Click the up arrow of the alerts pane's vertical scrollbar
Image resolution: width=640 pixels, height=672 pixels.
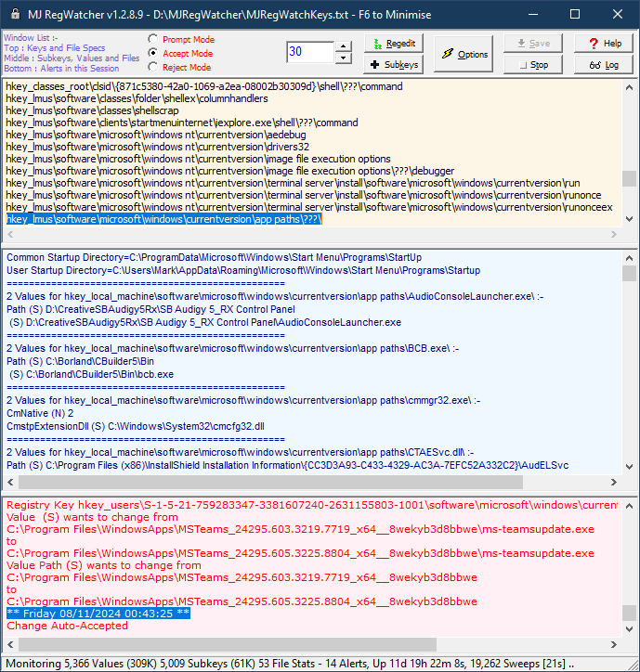click(629, 506)
